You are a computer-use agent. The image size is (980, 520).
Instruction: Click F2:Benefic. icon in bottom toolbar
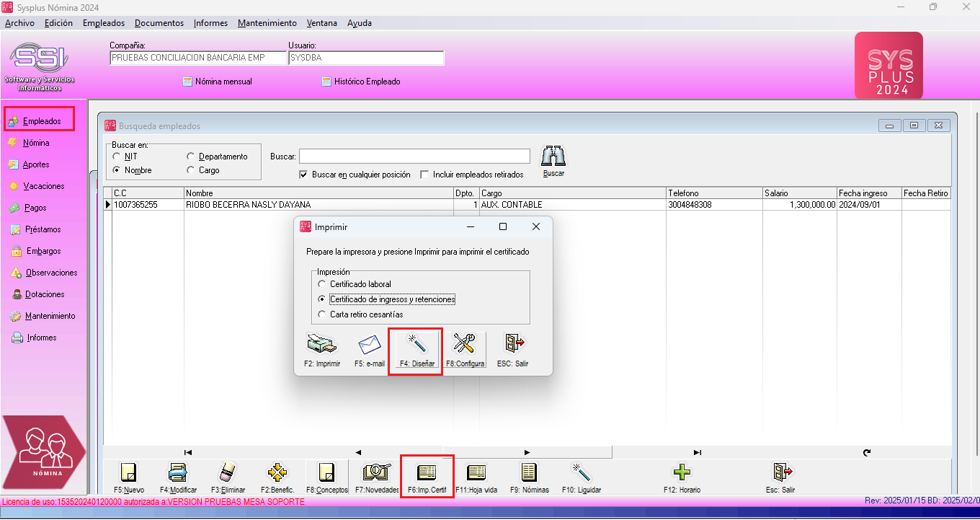pos(277,477)
